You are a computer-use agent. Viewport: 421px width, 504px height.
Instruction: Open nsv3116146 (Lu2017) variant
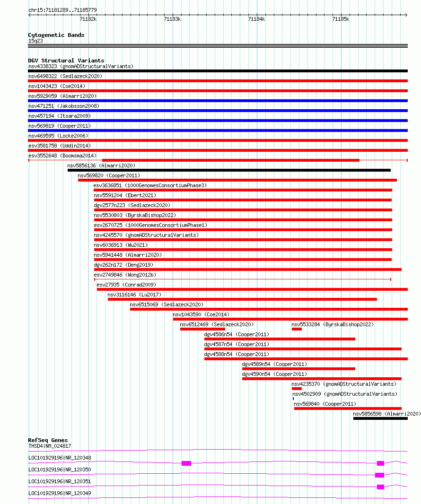pyautogui.click(x=134, y=295)
